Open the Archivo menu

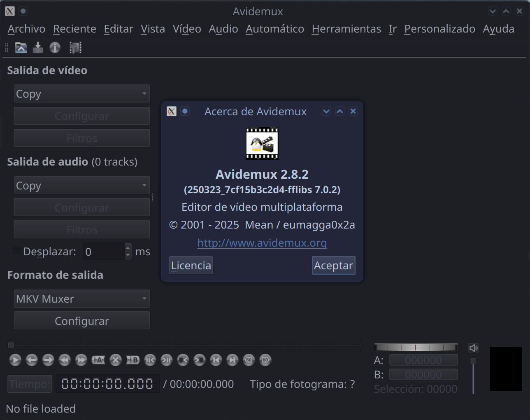26,29
